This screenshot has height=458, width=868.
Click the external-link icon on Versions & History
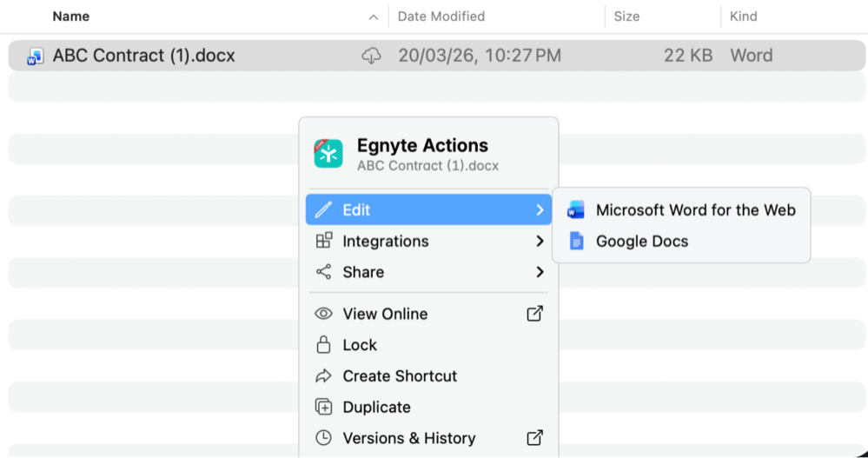pos(534,437)
